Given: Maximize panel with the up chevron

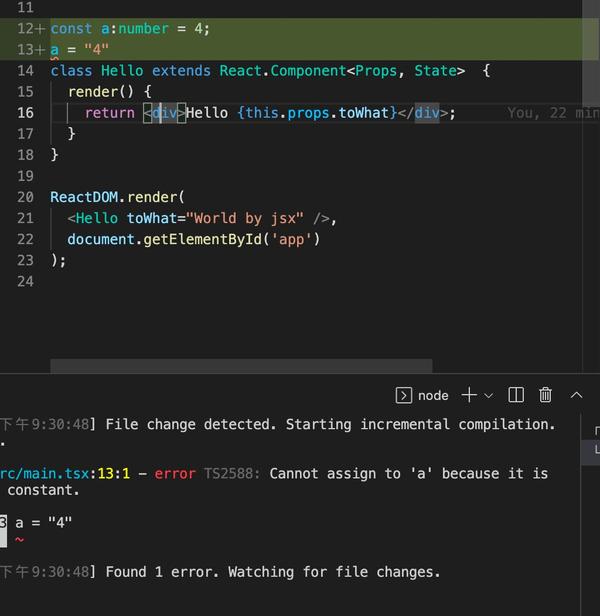Looking at the screenshot, I should [x=576, y=395].
